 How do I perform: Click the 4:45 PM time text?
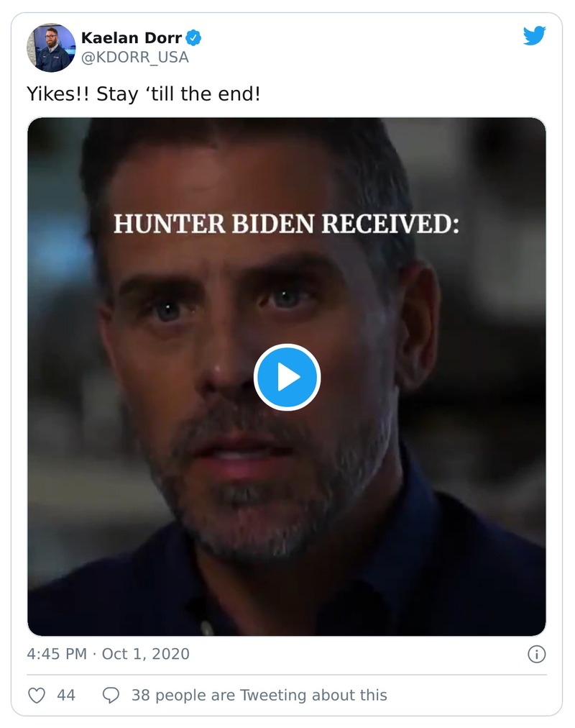(56, 654)
